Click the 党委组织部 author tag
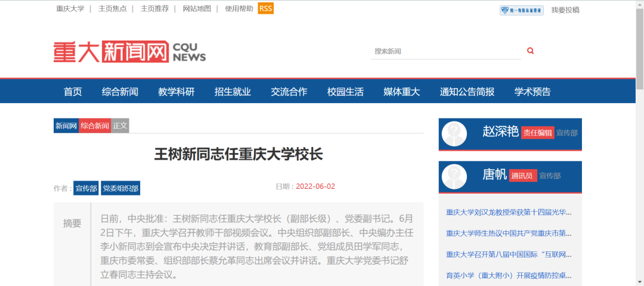Screen dimensions: 644x286 120,188
